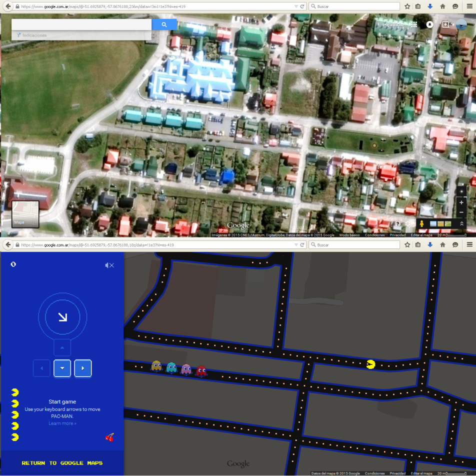Click Buscar search field in bottom browser window
The height and width of the screenshot is (476, 476).
tap(354, 244)
